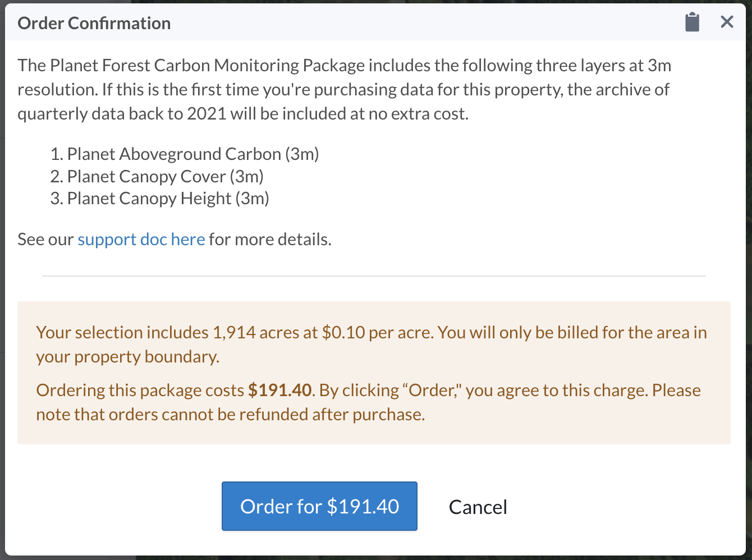Click the 'See our' text before link

coord(45,240)
